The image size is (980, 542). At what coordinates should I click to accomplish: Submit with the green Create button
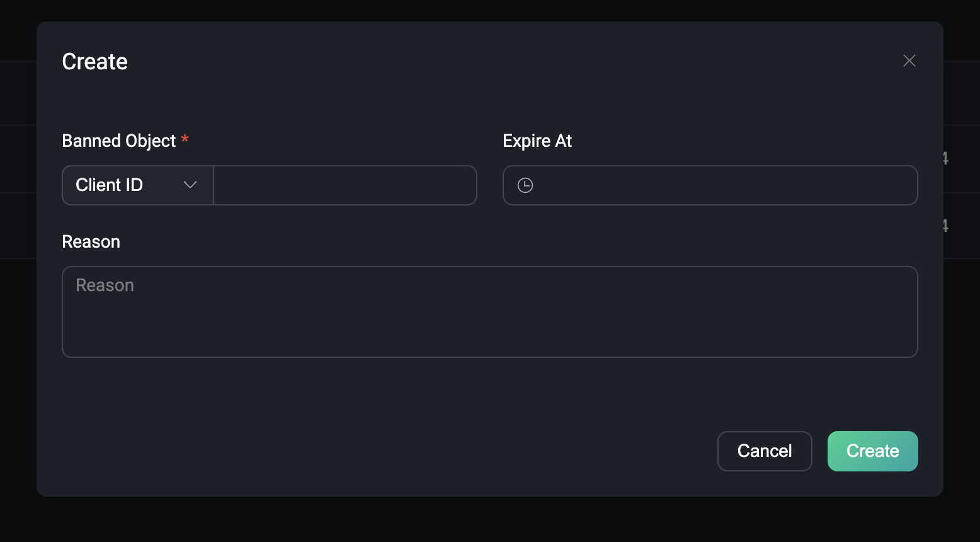(872, 451)
